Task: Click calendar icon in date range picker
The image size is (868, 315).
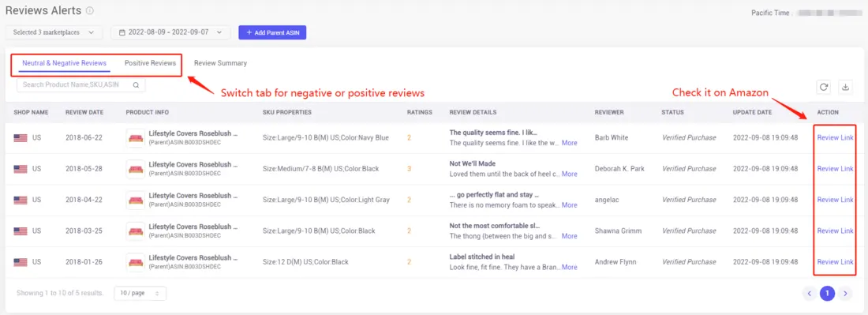Action: [122, 32]
